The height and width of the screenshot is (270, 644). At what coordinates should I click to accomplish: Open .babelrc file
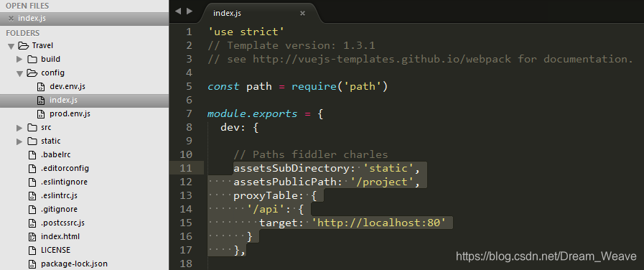point(56,155)
